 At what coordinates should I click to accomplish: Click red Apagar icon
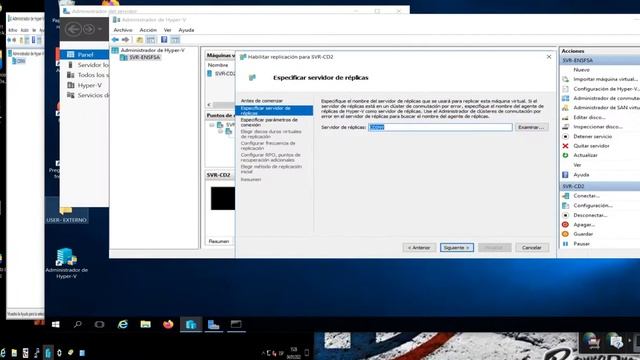[x=565, y=225]
